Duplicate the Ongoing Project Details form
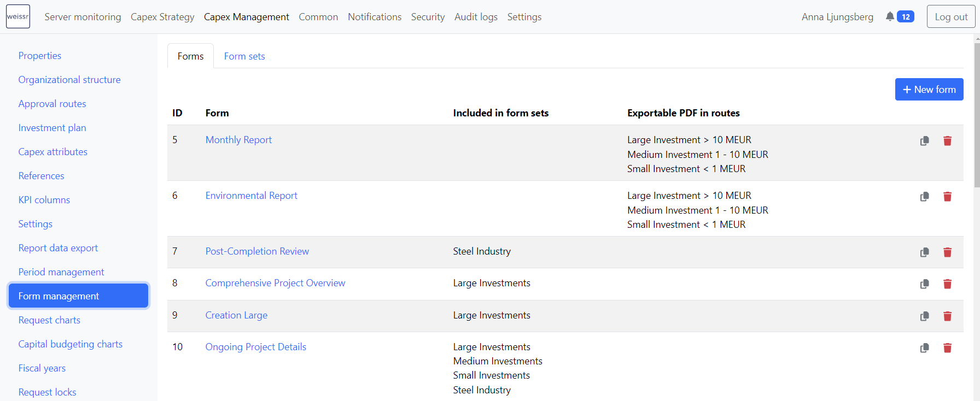Image resolution: width=980 pixels, height=401 pixels. (x=924, y=348)
